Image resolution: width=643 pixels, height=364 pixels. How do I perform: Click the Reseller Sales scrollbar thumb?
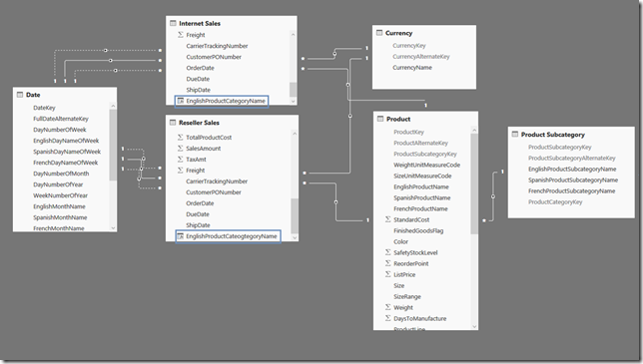click(295, 216)
